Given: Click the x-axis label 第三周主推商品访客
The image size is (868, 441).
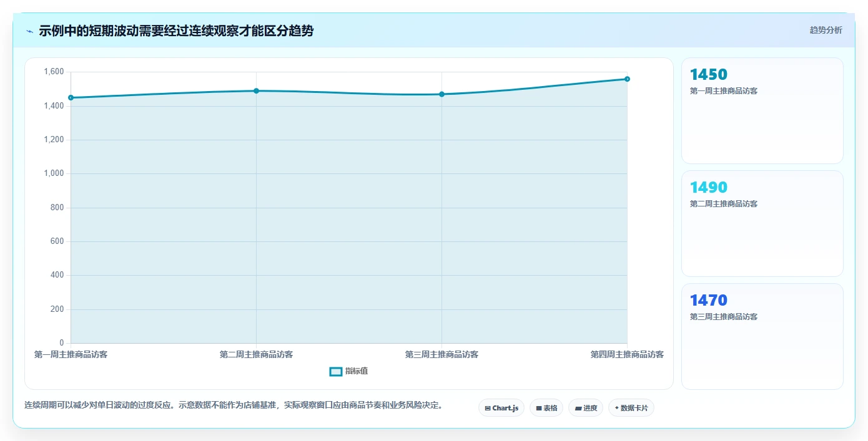Looking at the screenshot, I should 441,354.
